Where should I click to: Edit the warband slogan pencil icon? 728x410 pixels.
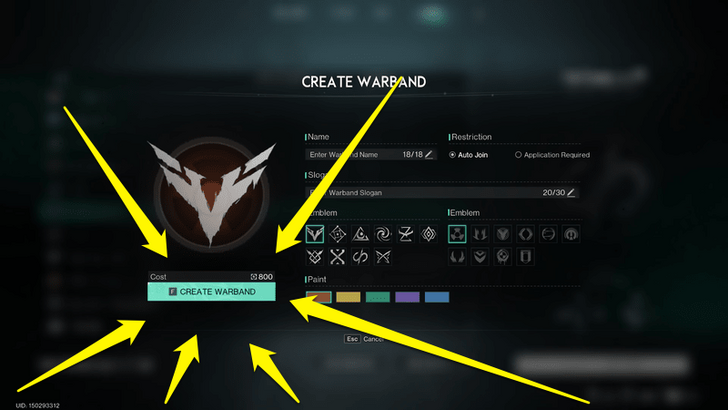(571, 193)
